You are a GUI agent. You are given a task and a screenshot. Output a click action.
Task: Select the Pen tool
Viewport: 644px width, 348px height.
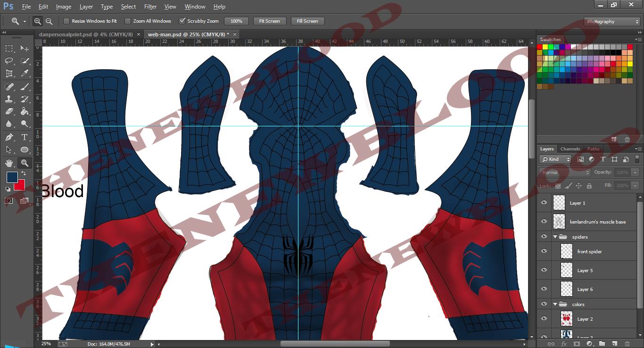tap(9, 137)
